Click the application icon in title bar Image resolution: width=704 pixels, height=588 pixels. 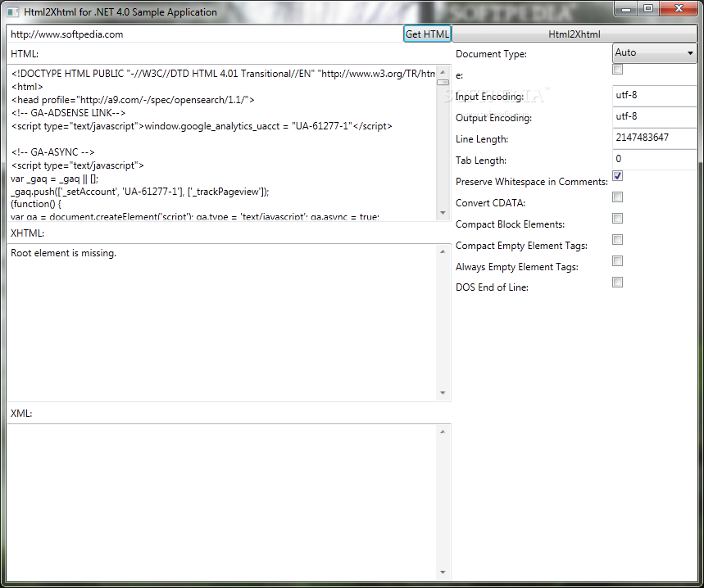tap(13, 12)
